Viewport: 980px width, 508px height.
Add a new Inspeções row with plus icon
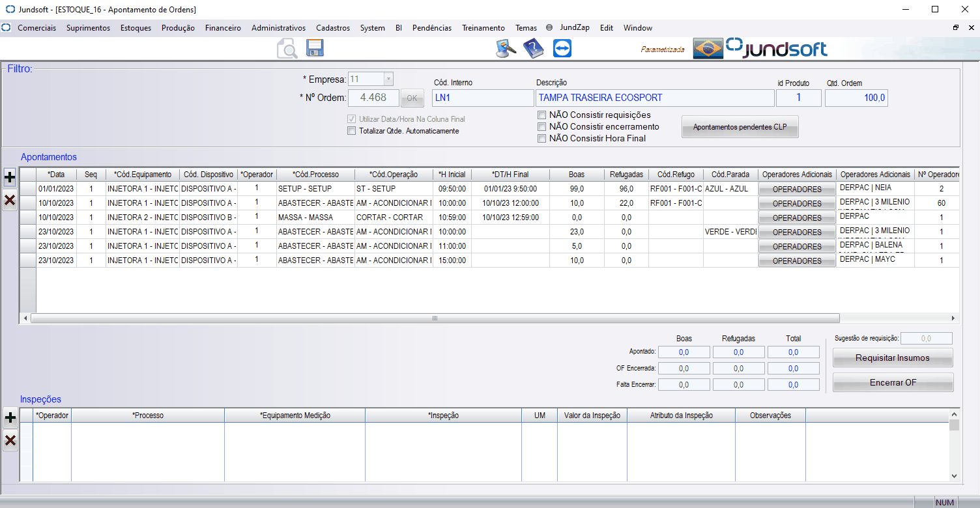tap(10, 417)
